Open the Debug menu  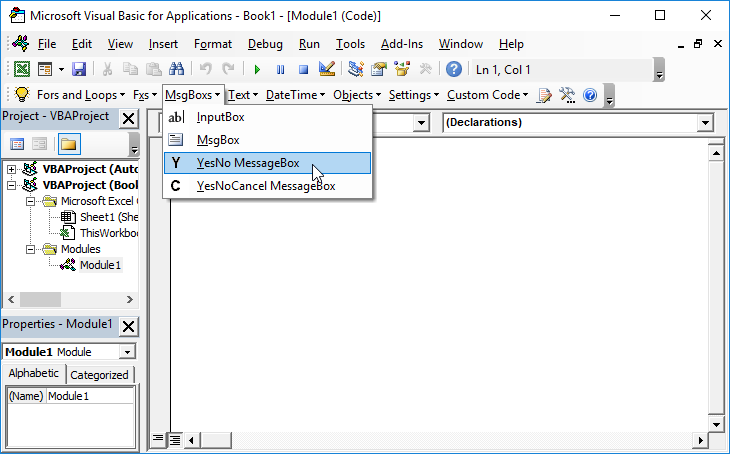pyautogui.click(x=265, y=44)
